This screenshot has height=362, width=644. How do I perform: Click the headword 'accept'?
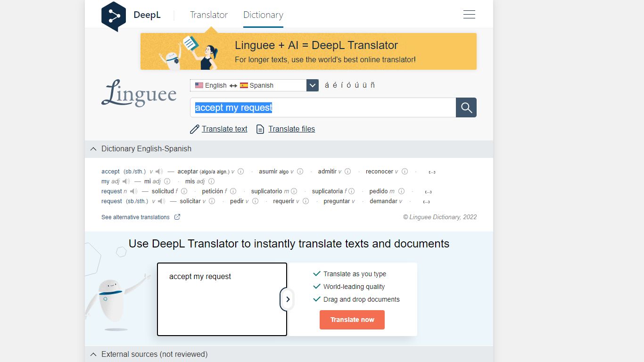(111, 172)
